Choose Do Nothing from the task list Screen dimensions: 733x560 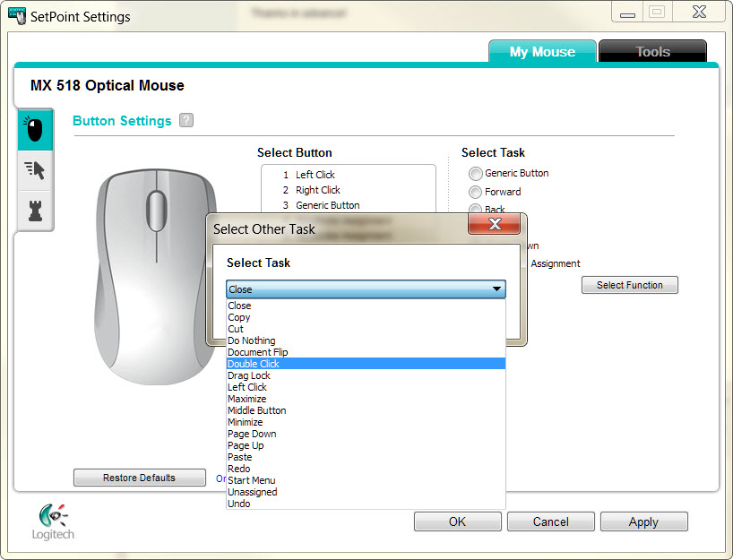point(366,340)
